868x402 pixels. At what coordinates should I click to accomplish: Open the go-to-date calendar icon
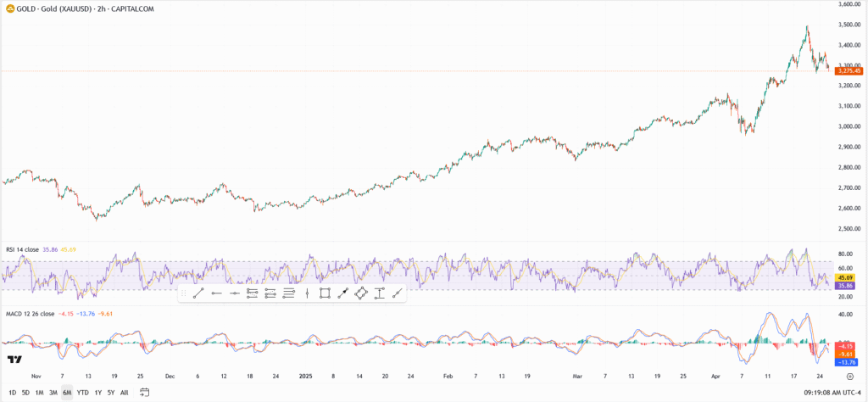point(145,393)
